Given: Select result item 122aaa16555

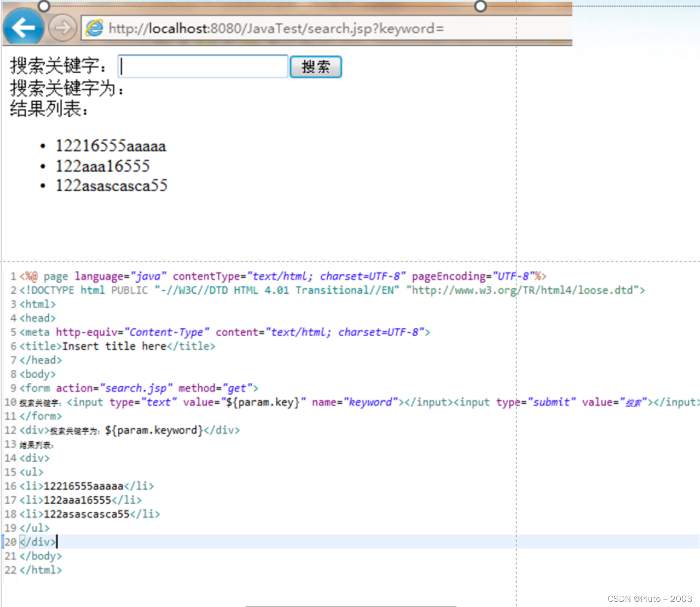Looking at the screenshot, I should click(103, 166).
